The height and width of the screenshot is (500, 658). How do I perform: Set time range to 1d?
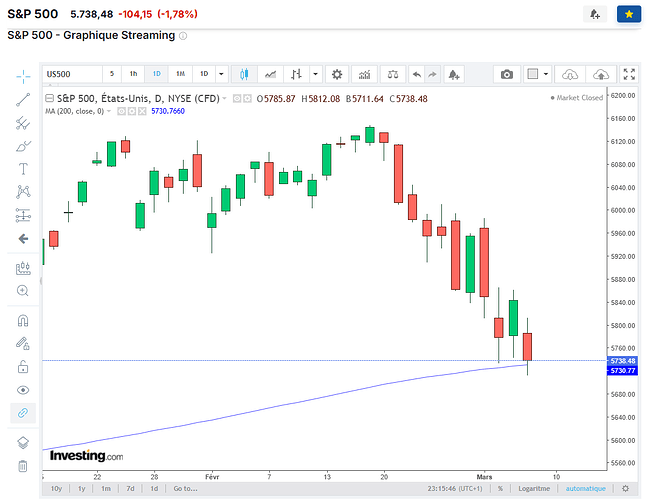(154, 489)
